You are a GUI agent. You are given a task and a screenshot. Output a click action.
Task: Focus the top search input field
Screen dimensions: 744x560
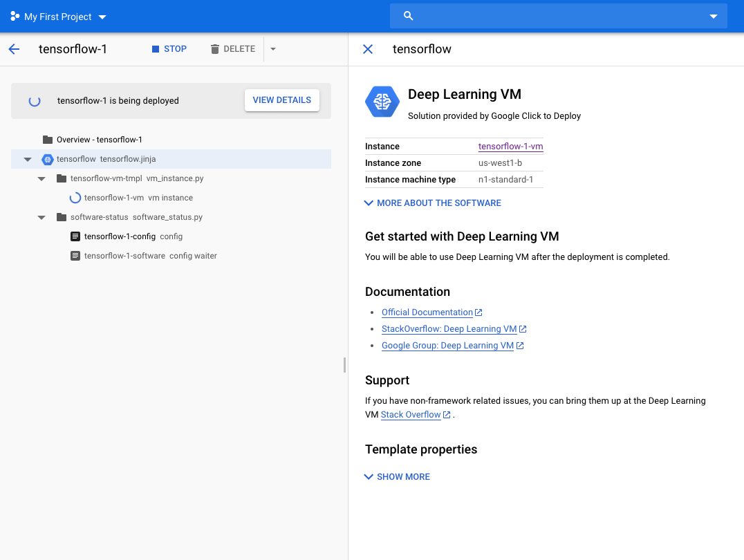tap(559, 16)
